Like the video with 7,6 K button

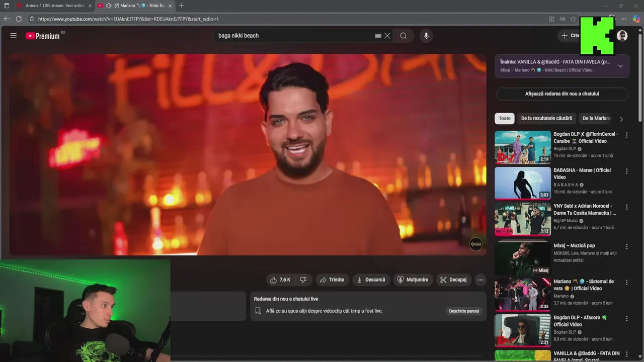pos(280,280)
